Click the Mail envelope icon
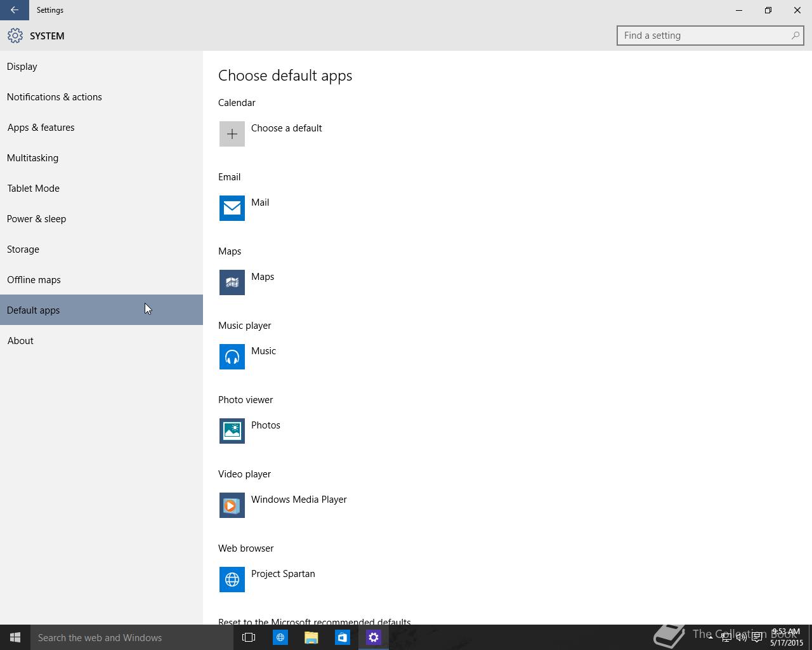Screen dimensions: 812x650 pos(232,208)
